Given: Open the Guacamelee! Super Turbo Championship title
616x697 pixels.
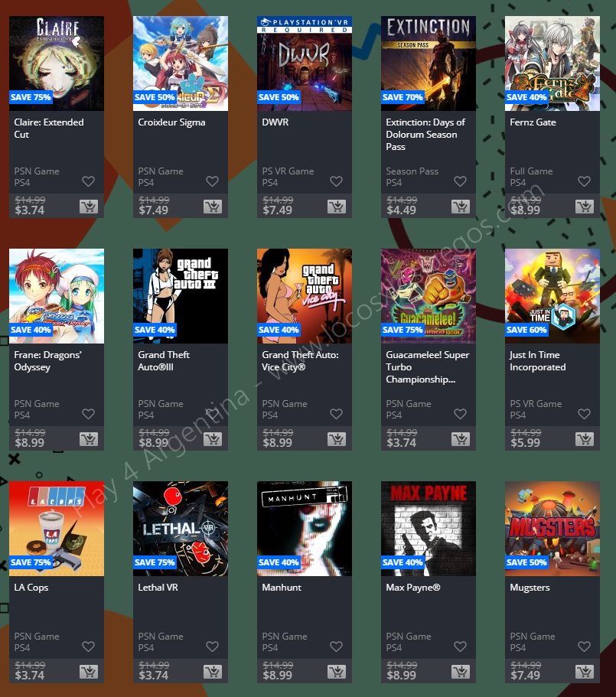Looking at the screenshot, I should click(428, 367).
